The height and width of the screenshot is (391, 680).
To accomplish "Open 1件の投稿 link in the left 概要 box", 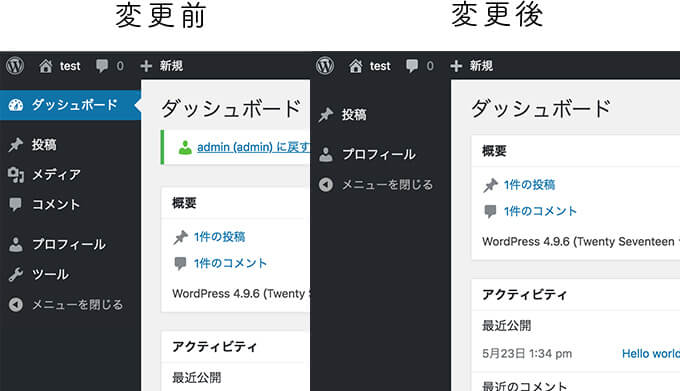I will [x=219, y=237].
